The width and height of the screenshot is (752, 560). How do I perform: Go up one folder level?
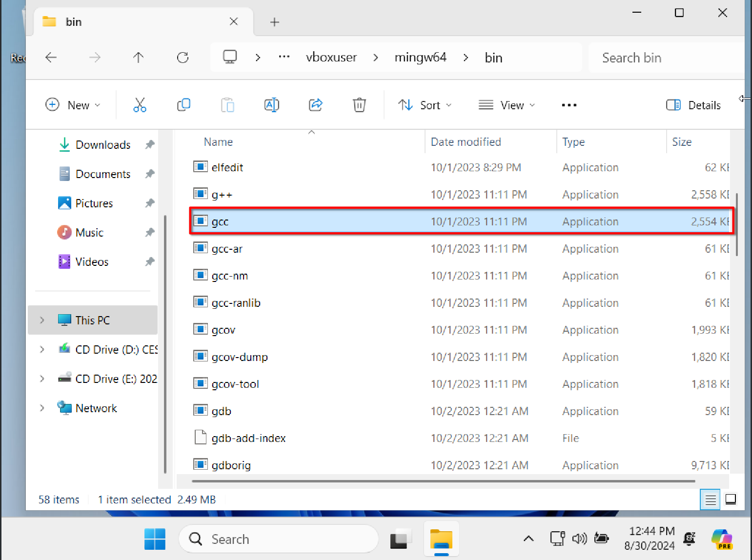[139, 58]
